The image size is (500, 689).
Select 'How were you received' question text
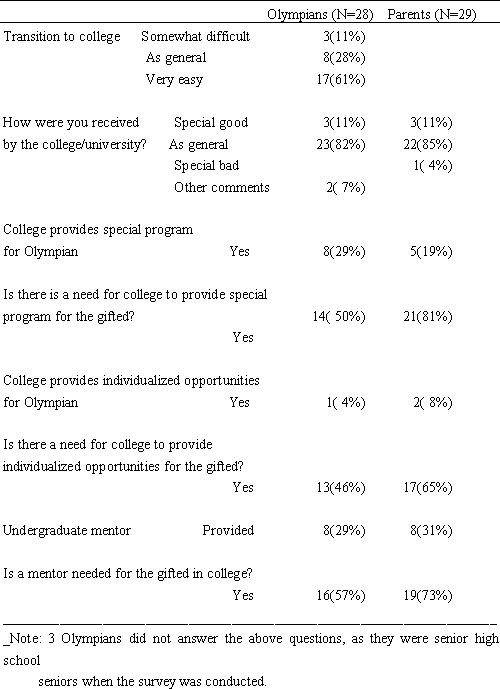coord(71,122)
